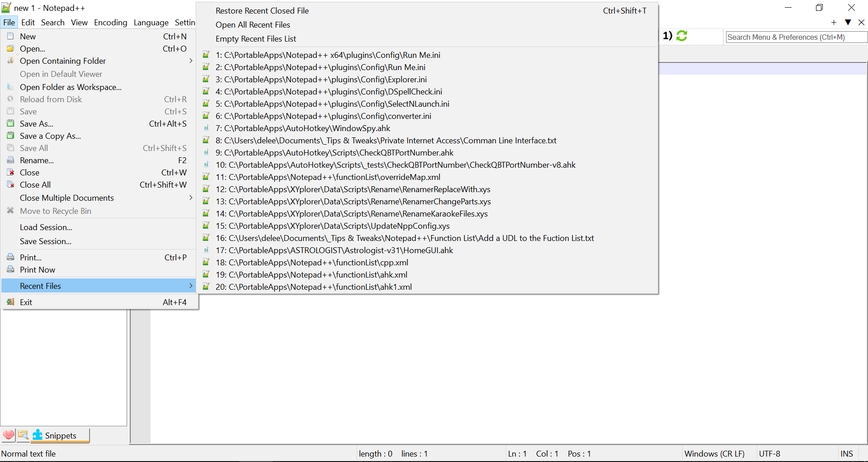Image resolution: width=868 pixels, height=462 pixels.
Task: Open recent file Add a UDL to the Fuction List.txt
Action: click(428, 238)
